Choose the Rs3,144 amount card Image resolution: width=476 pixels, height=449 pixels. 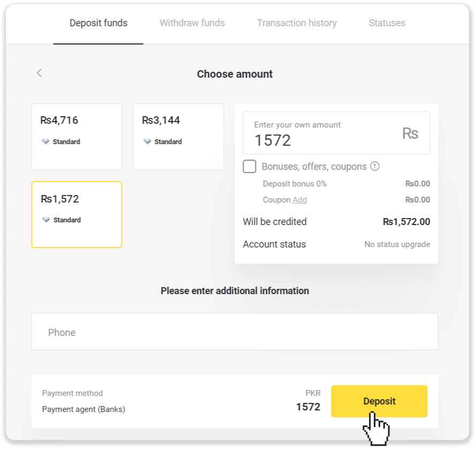pyautogui.click(x=178, y=137)
